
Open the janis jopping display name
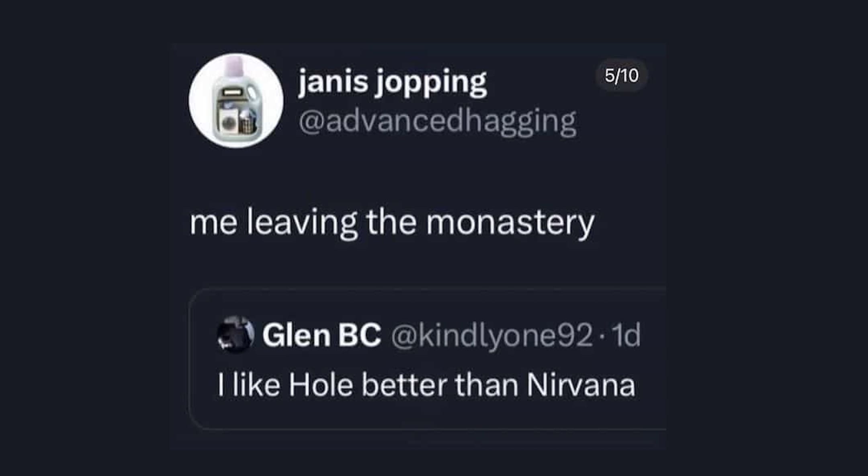392,82
